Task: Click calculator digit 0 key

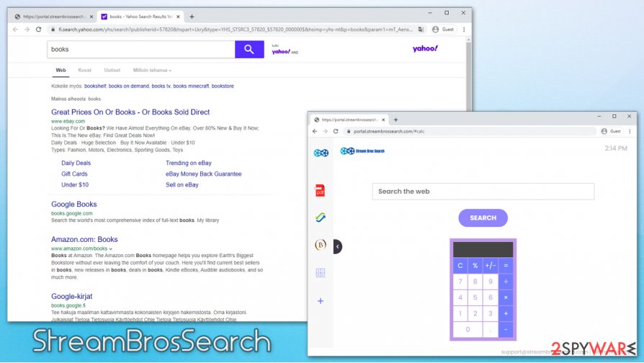Action: point(468,330)
